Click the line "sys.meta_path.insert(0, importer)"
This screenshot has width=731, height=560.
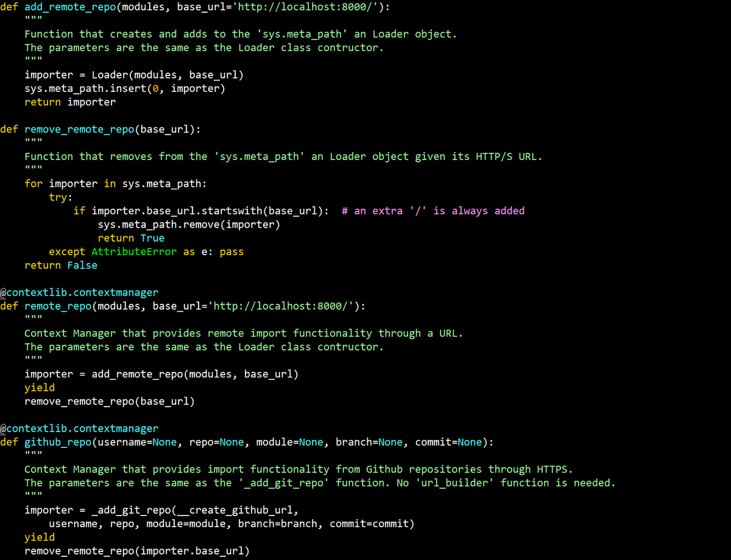point(125,88)
